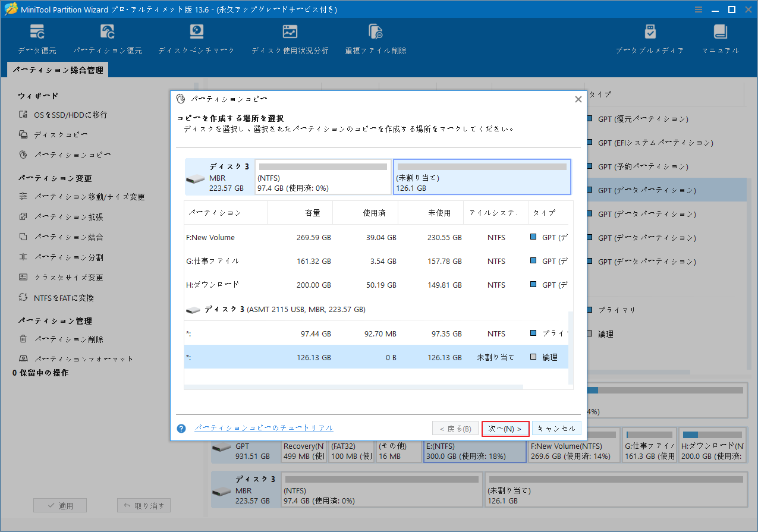Image resolution: width=758 pixels, height=532 pixels.
Task: Select G:仕事ファイル row in dialog list
Action: [x=376, y=261]
